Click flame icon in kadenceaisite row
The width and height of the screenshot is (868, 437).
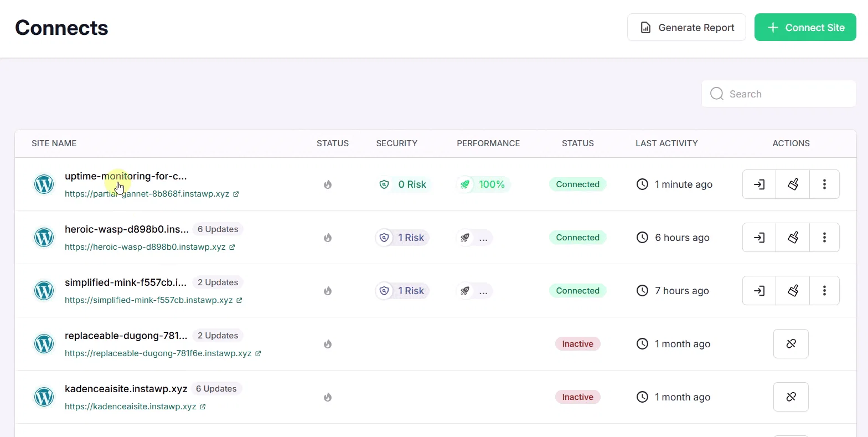(328, 397)
